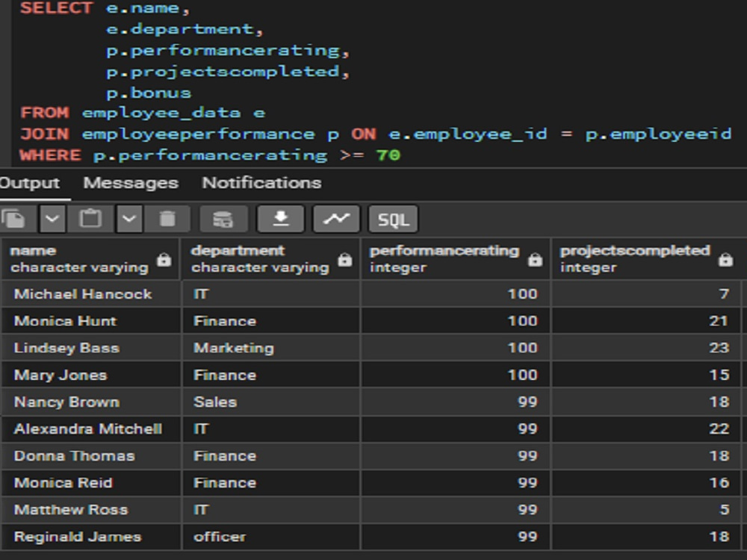This screenshot has height=560, width=747.
Task: Click the lock icon in the name column header
Action: coord(164,260)
